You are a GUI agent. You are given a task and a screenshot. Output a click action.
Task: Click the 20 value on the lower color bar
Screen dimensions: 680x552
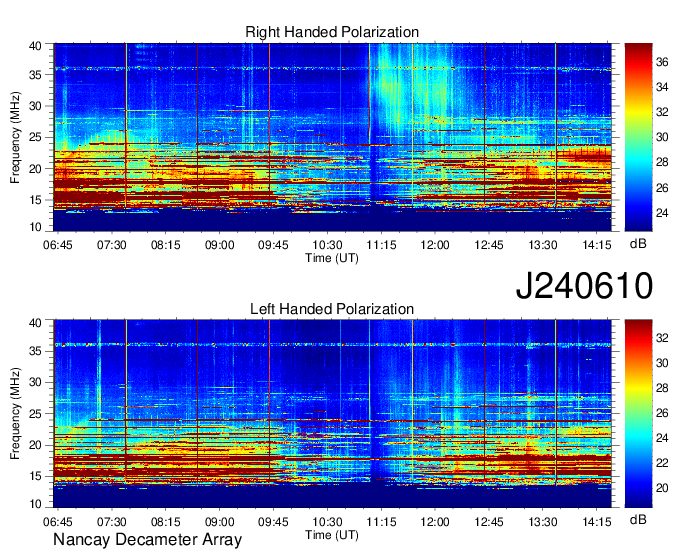(x=662, y=488)
